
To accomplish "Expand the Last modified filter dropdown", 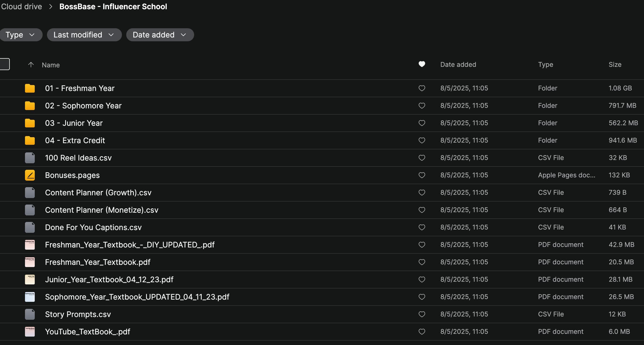I will click(84, 35).
